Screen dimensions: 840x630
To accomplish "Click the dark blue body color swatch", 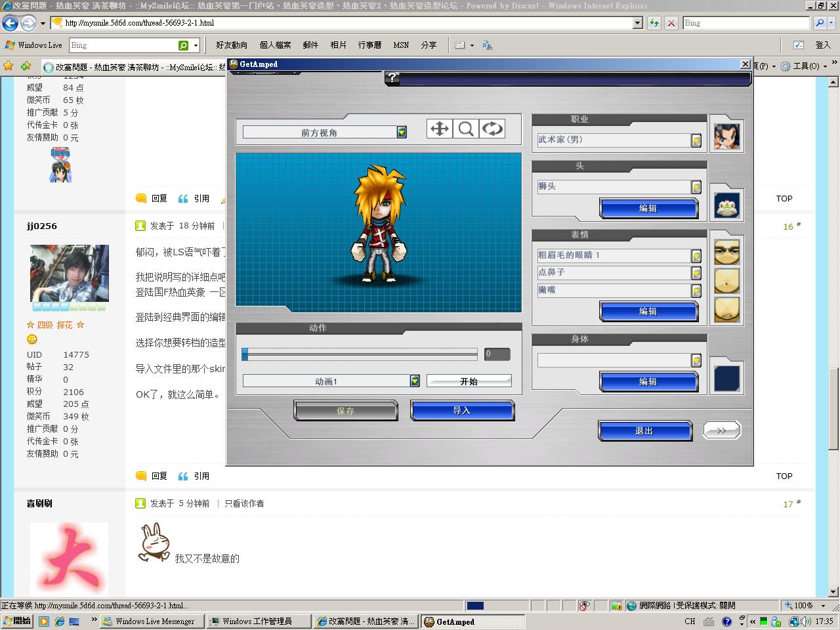I will tap(726, 379).
